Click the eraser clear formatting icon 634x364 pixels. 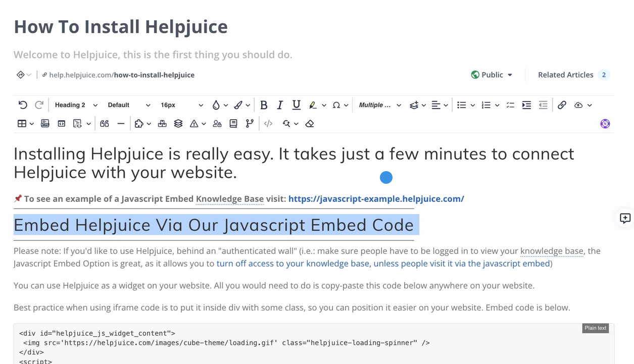click(310, 124)
